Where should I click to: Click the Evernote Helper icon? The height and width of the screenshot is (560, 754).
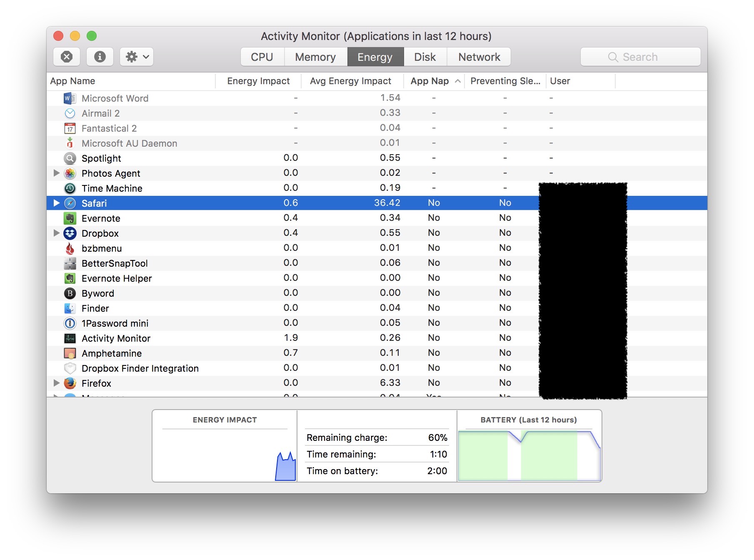point(70,278)
